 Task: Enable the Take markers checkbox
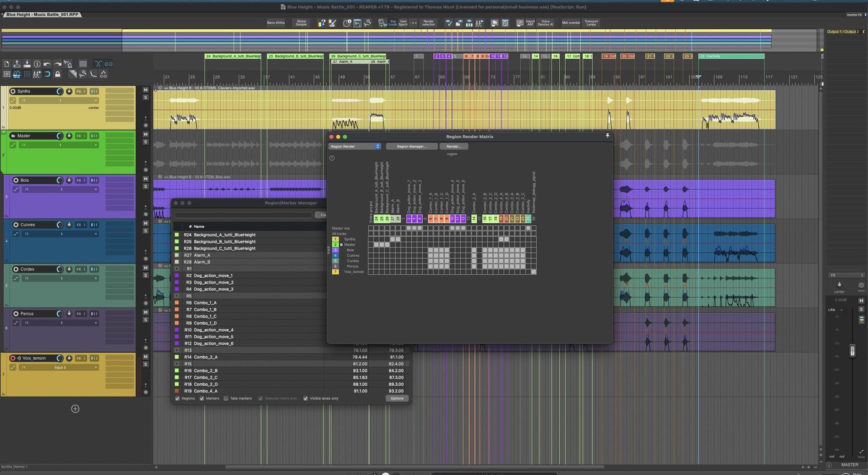pyautogui.click(x=226, y=398)
